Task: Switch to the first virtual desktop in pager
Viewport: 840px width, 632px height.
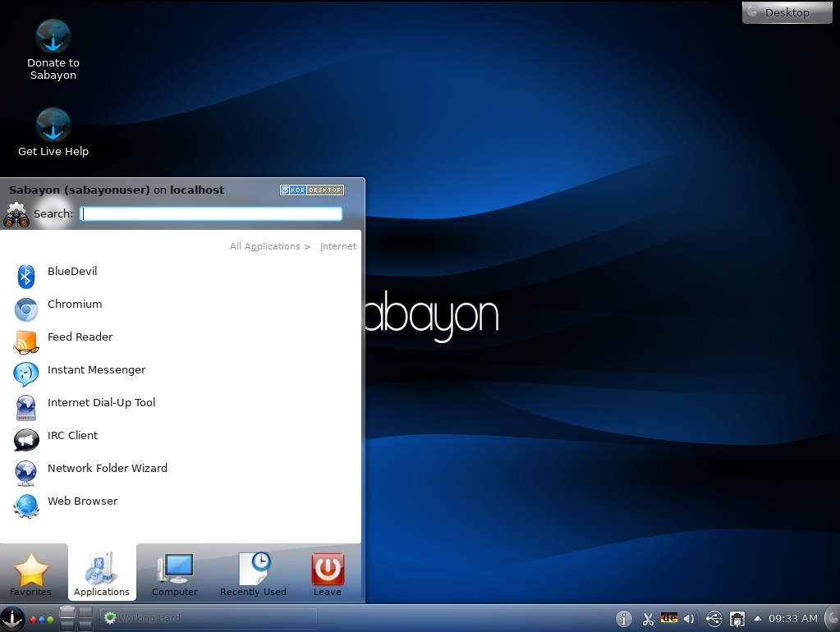Action: (67, 612)
